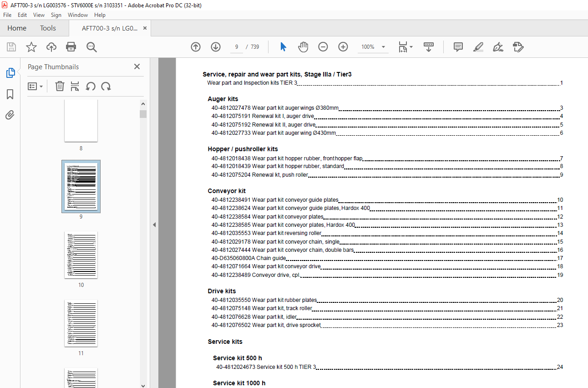The image size is (588, 388).
Task: Delete the selected page with the trash icon
Action: 60,86
